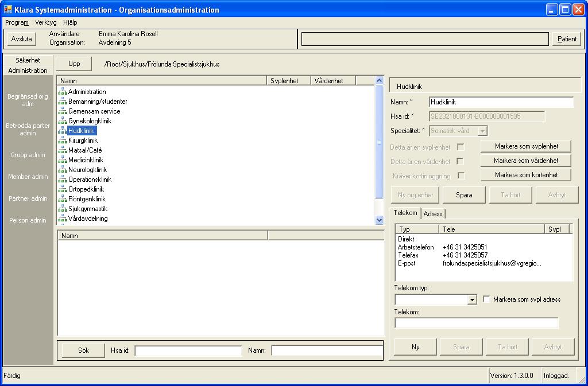588x386 pixels.
Task: Click 'Markera som kortenhet' button
Action: tap(526, 174)
